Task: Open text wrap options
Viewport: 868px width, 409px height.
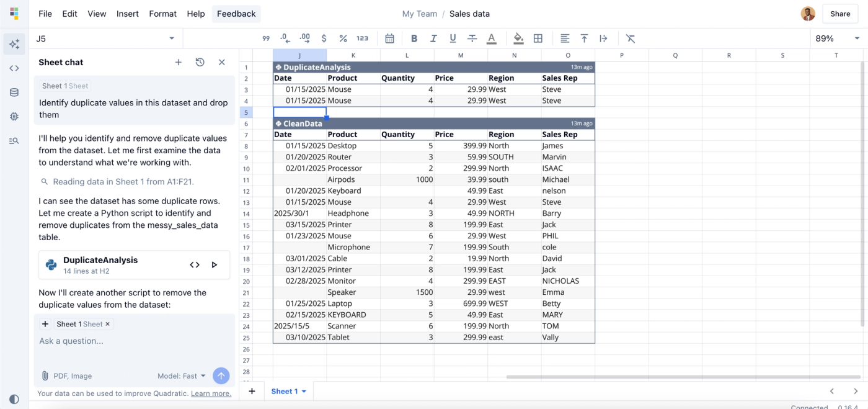Action: [603, 38]
